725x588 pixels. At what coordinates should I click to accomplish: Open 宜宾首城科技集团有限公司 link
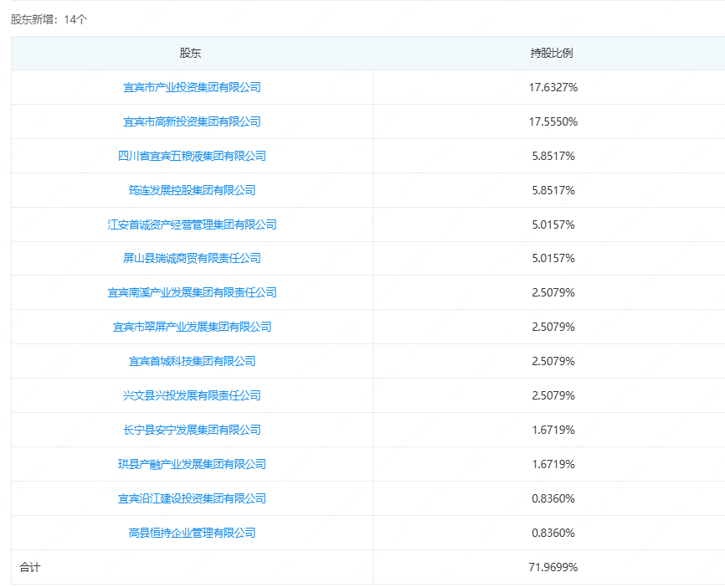click(x=192, y=361)
